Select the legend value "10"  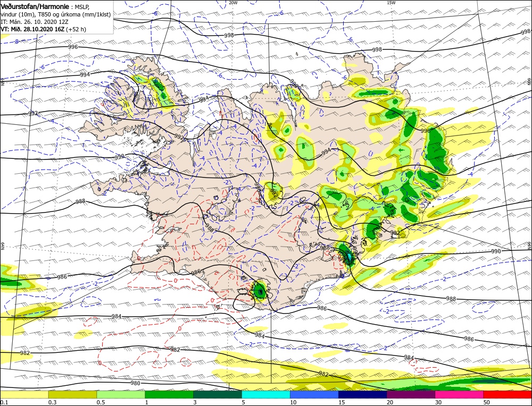tap(293, 402)
